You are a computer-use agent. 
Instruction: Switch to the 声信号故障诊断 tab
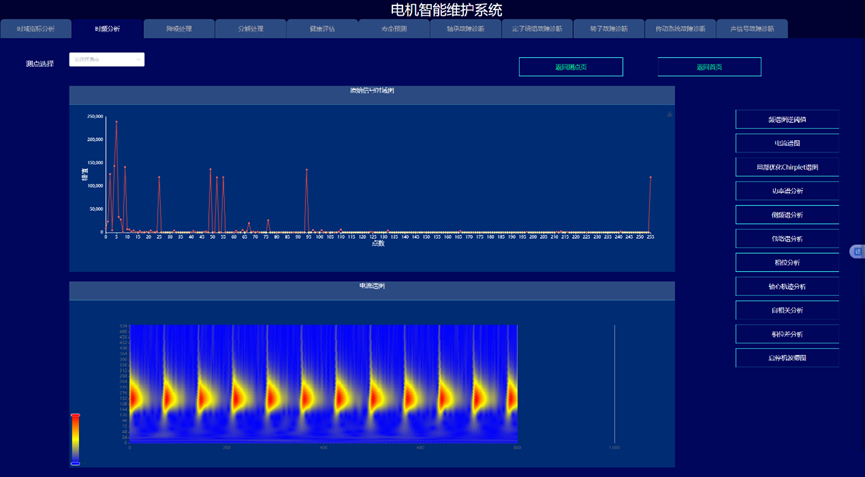tap(752, 29)
